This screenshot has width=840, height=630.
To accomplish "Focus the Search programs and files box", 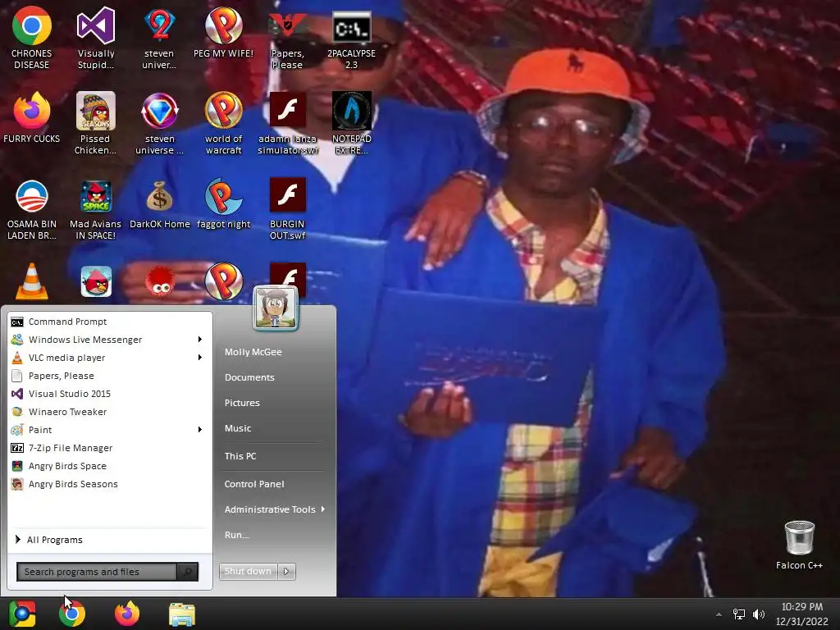I will coord(97,572).
